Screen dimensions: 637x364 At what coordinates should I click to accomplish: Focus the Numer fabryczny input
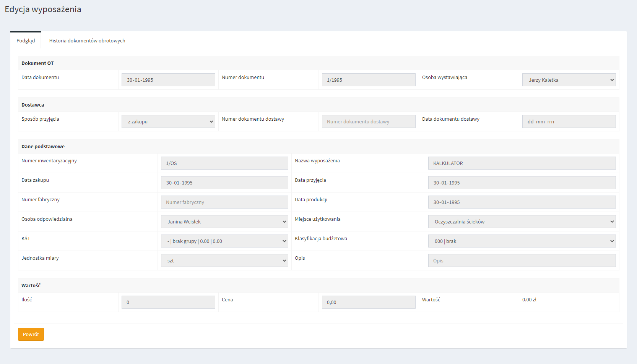click(x=224, y=202)
